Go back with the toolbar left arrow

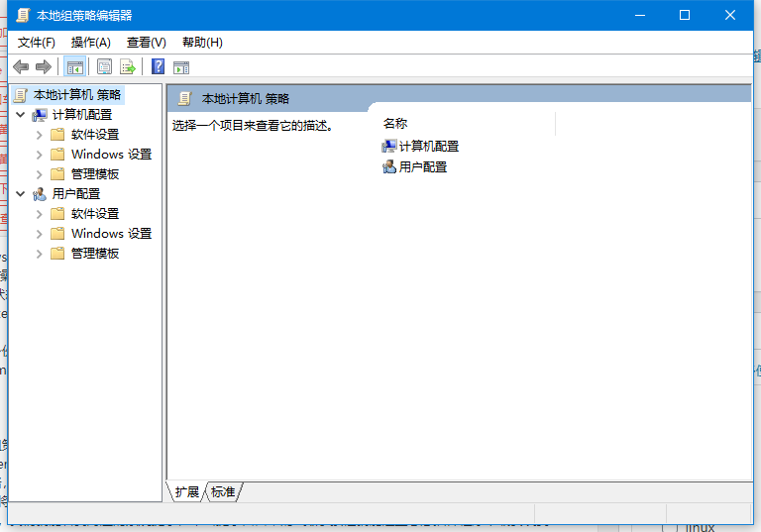pyautogui.click(x=21, y=67)
